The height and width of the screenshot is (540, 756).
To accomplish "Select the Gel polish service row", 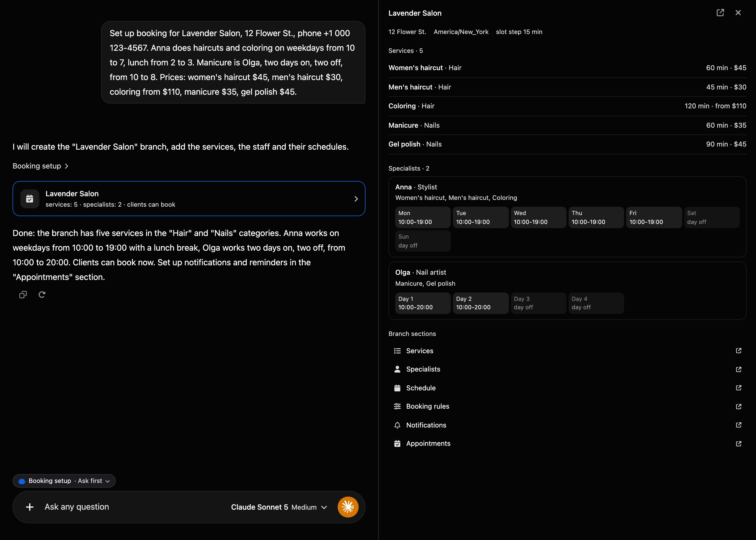I will pos(567,144).
